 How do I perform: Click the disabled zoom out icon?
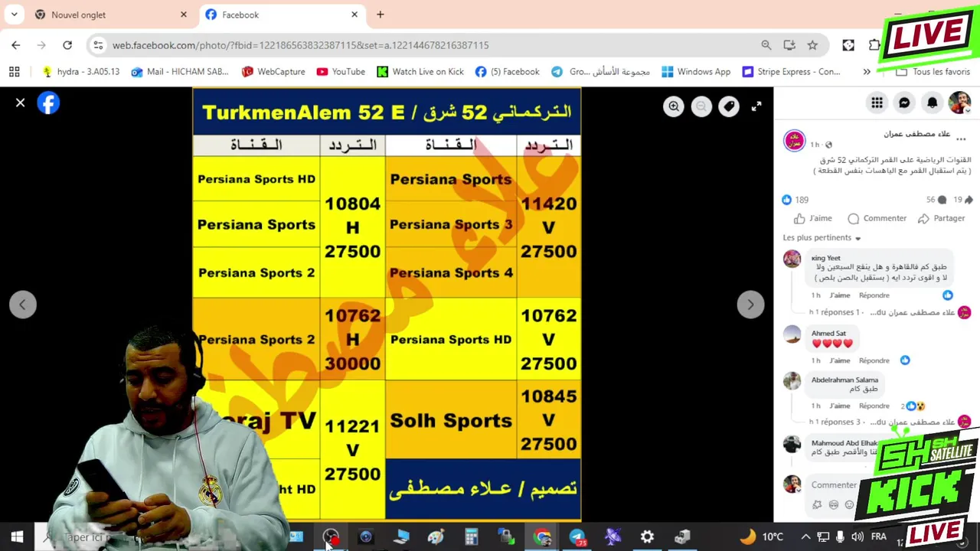point(701,106)
